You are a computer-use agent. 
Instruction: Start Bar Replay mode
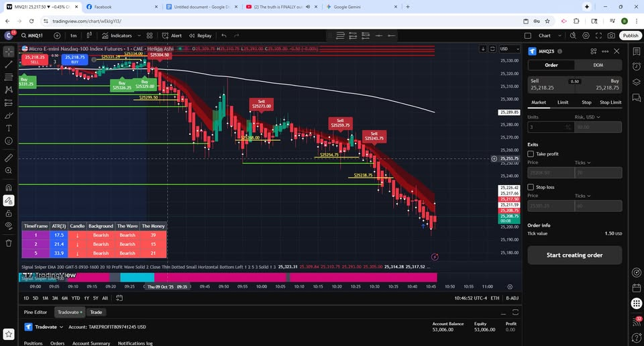[201, 36]
